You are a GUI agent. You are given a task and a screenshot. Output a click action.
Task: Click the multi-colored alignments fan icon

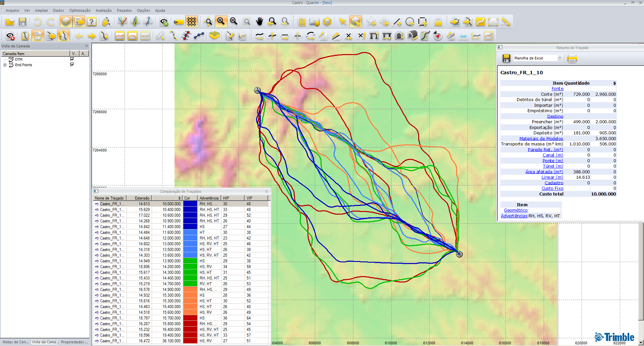(122, 22)
